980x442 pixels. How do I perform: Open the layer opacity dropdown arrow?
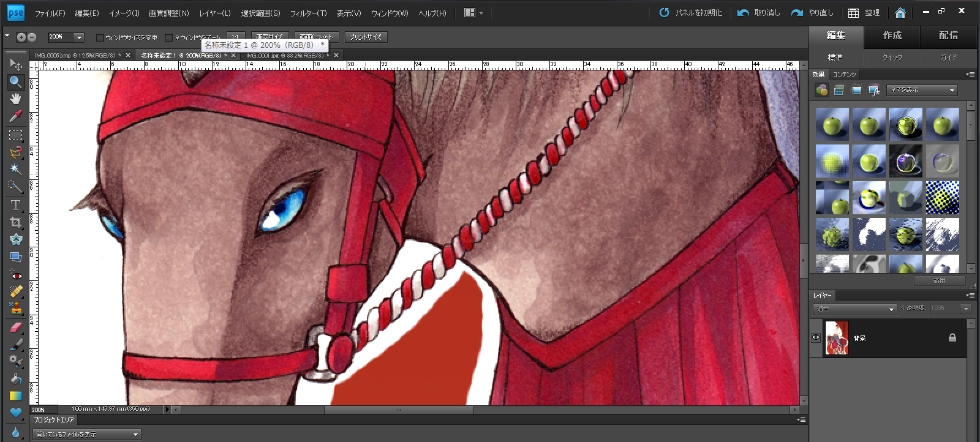click(x=966, y=309)
